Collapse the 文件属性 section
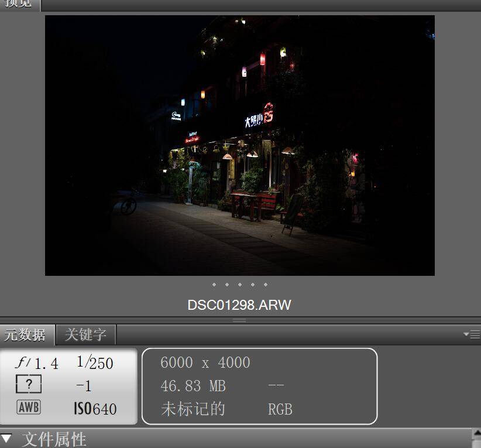 (x=6, y=439)
